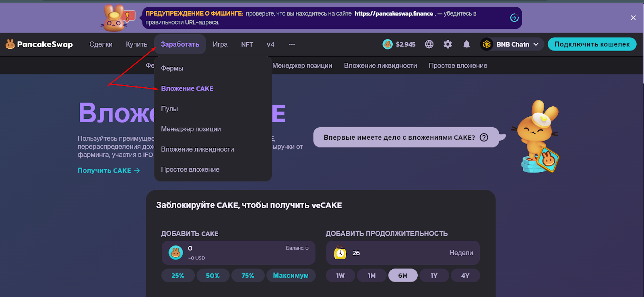This screenshot has width=644, height=297.
Task: Open the settings gear icon
Action: 448,44
